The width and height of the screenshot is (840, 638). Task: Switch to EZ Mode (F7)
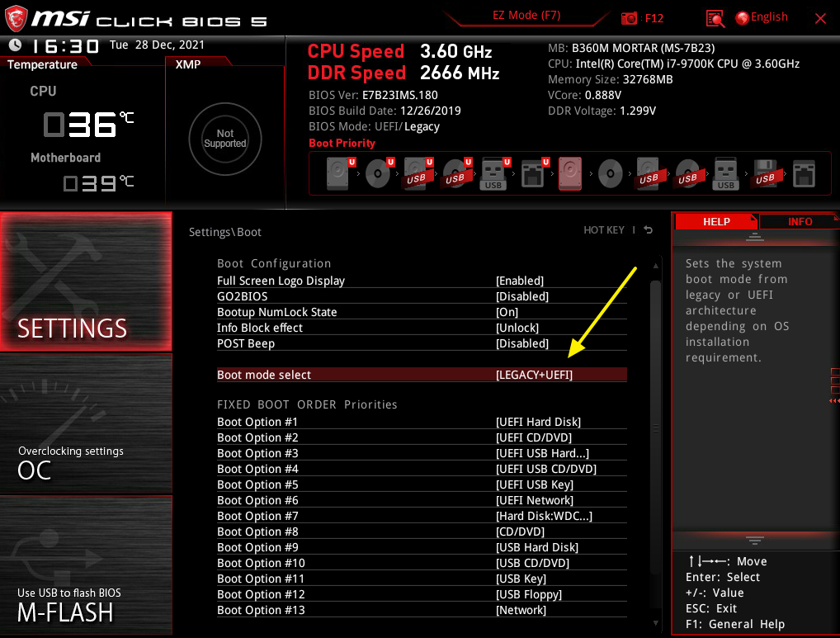click(526, 15)
